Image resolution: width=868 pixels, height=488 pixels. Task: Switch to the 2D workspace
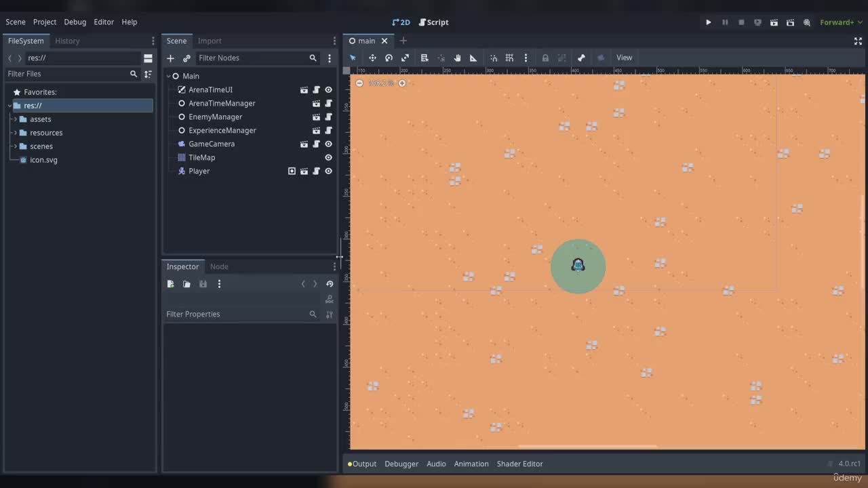401,22
